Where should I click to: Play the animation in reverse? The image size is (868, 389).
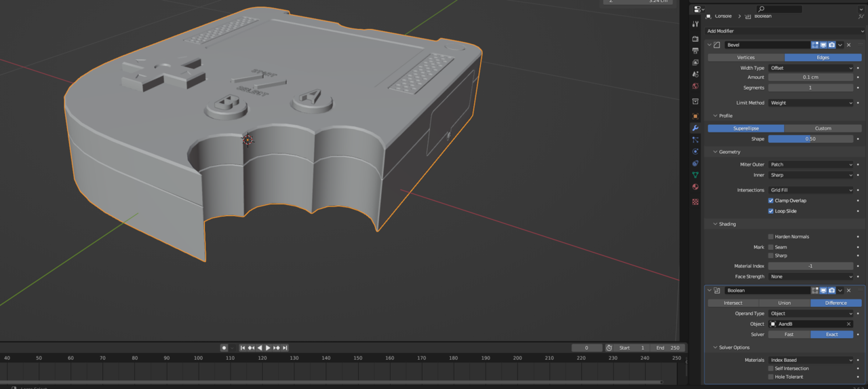click(x=260, y=348)
